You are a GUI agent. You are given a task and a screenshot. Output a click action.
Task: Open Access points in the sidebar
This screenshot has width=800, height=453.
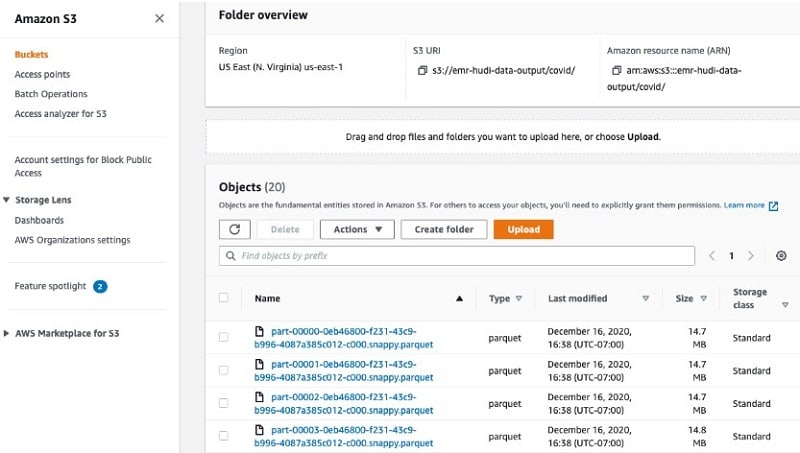[42, 74]
